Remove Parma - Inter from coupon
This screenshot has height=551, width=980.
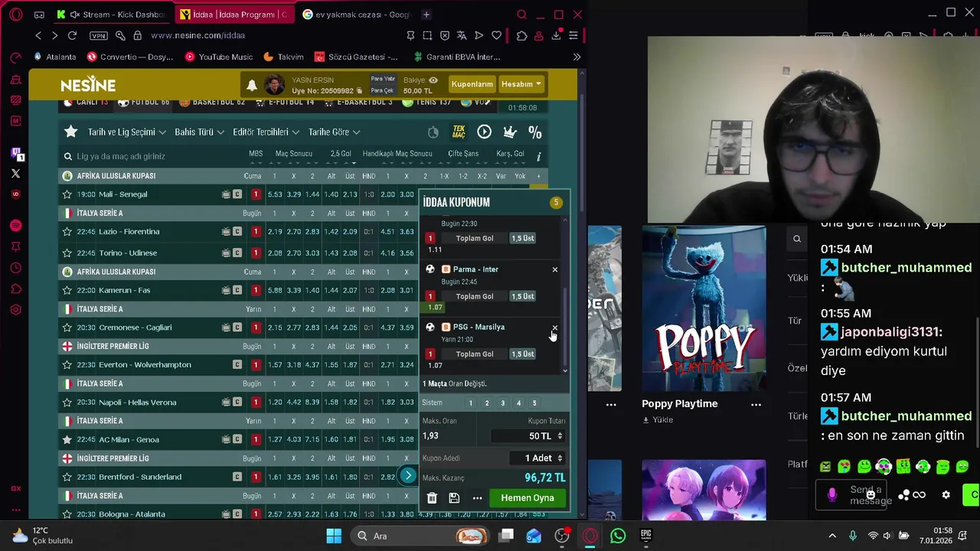[x=555, y=269]
